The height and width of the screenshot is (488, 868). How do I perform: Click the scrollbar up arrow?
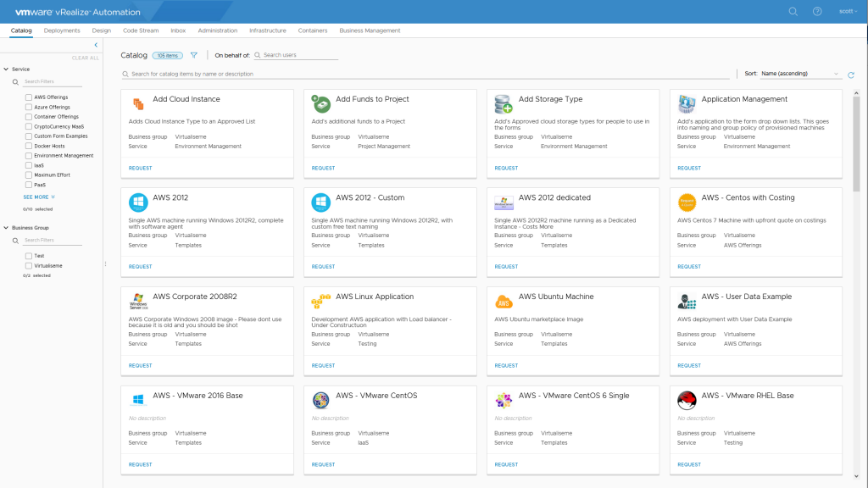856,93
